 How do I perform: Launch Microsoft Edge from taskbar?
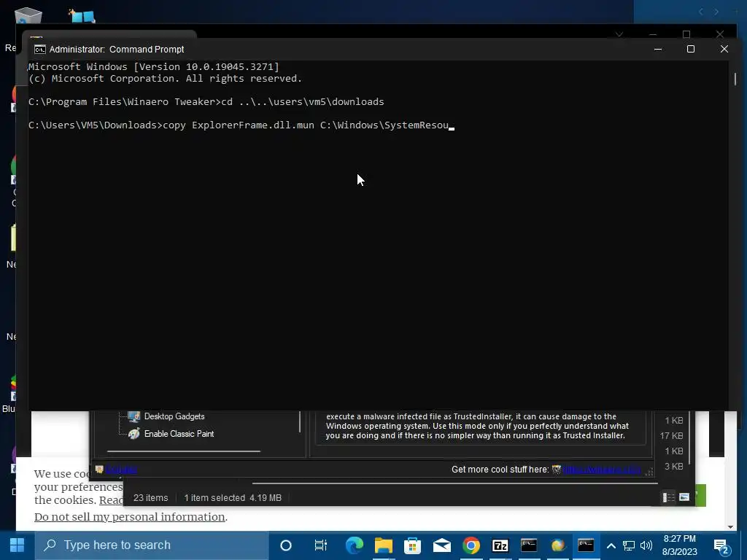click(x=354, y=545)
